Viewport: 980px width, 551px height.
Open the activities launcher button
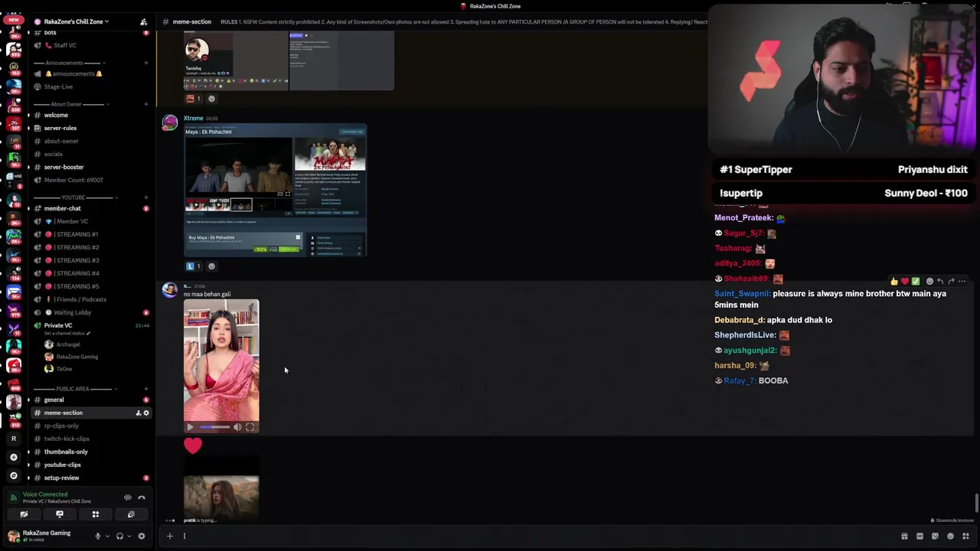(96, 514)
